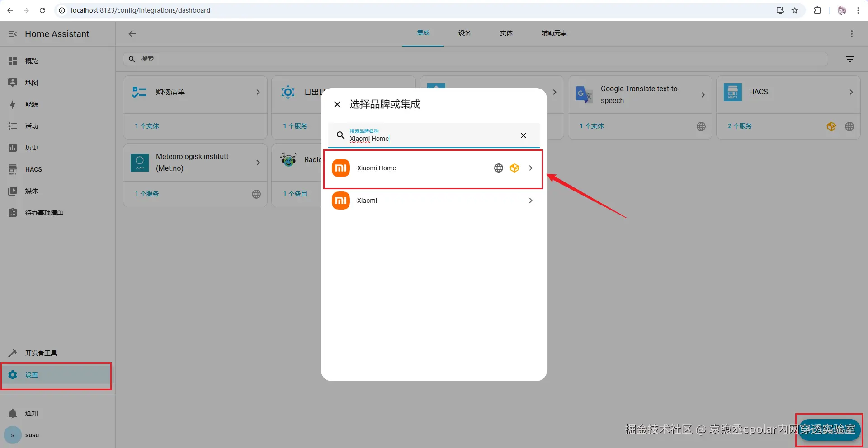
Task: Open 通知 notifications panel
Action: (57, 413)
